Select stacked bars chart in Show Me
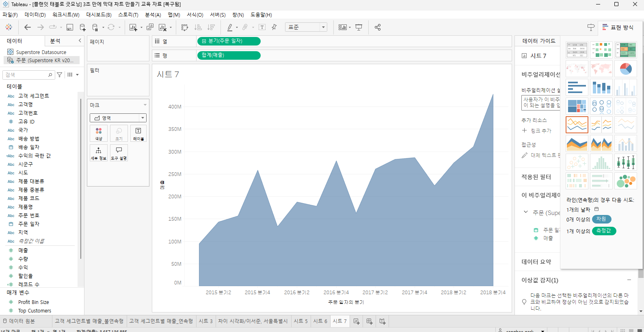Screen dimensions: 644x332 point(601,87)
